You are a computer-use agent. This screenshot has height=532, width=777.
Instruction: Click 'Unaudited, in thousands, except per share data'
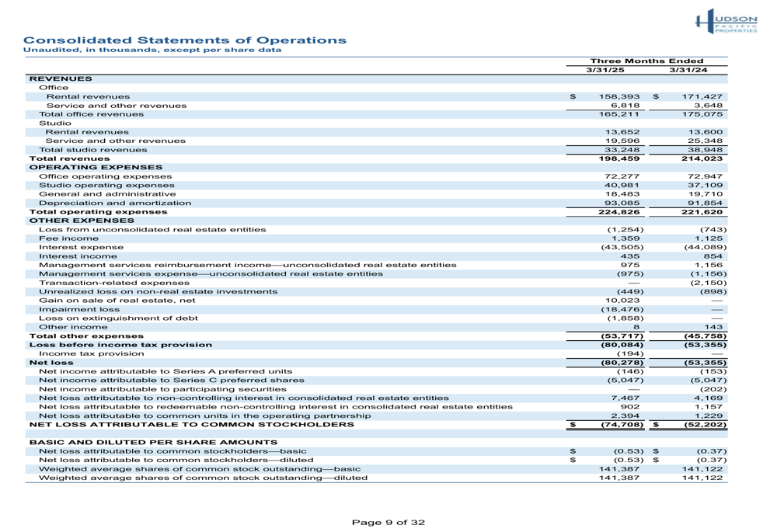pyautogui.click(x=152, y=50)
